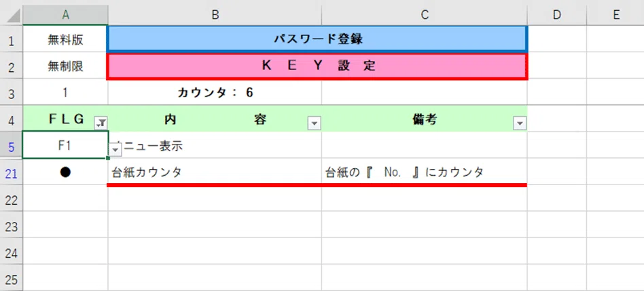
Task: Select column B header
Action: (x=215, y=16)
